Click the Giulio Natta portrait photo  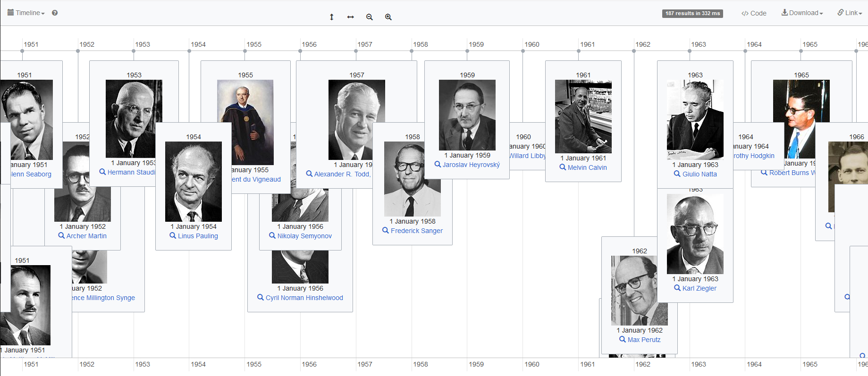click(x=695, y=120)
